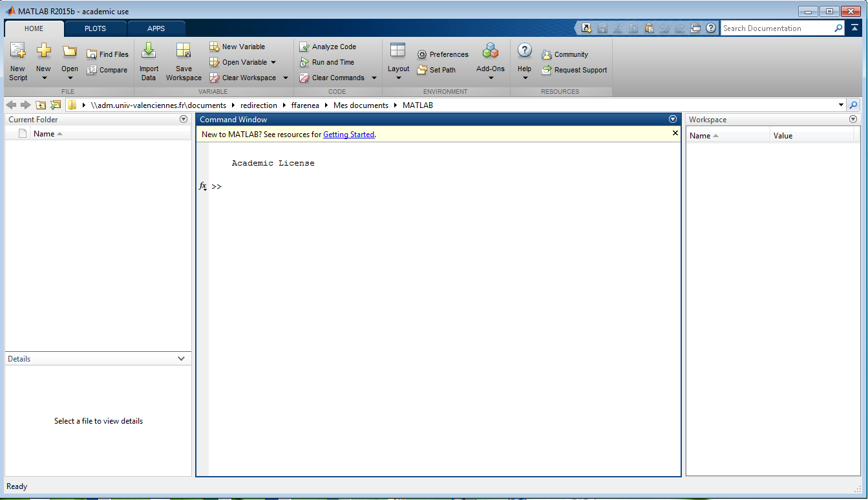Select the HOME tab

pos(34,28)
